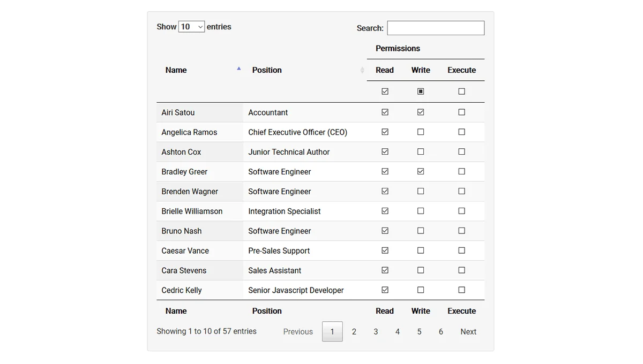Click inside the Search field

click(x=435, y=27)
